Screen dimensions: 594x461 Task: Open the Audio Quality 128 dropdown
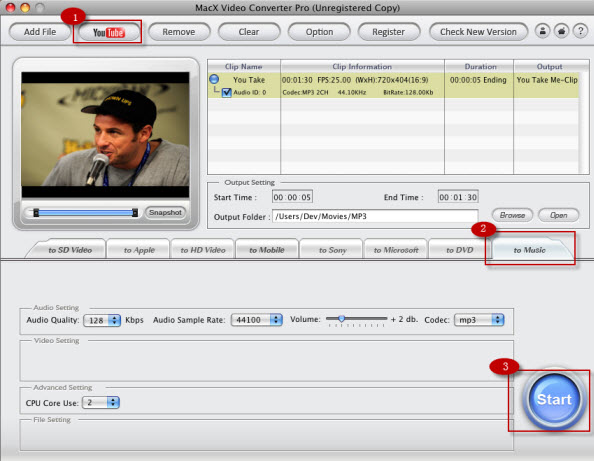click(102, 320)
